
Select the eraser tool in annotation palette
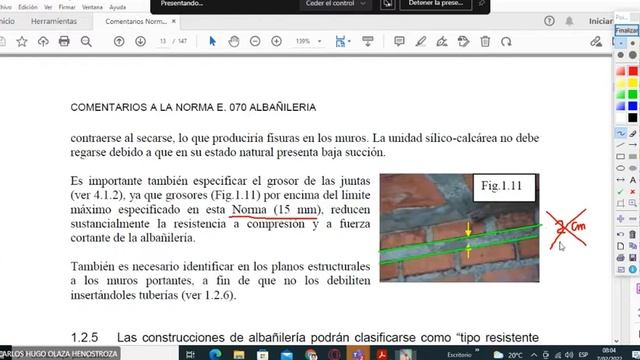coord(633,133)
